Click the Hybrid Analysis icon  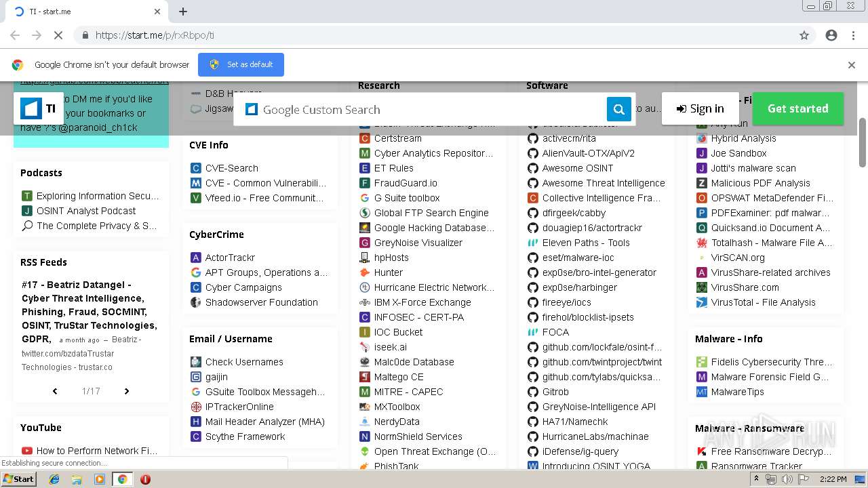[702, 138]
